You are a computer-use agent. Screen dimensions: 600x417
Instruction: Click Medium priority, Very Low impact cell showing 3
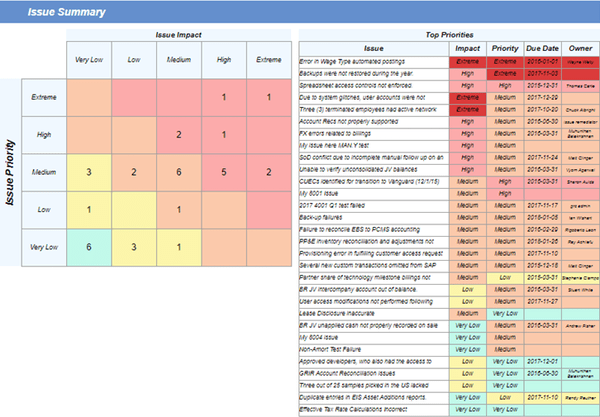(x=90, y=172)
